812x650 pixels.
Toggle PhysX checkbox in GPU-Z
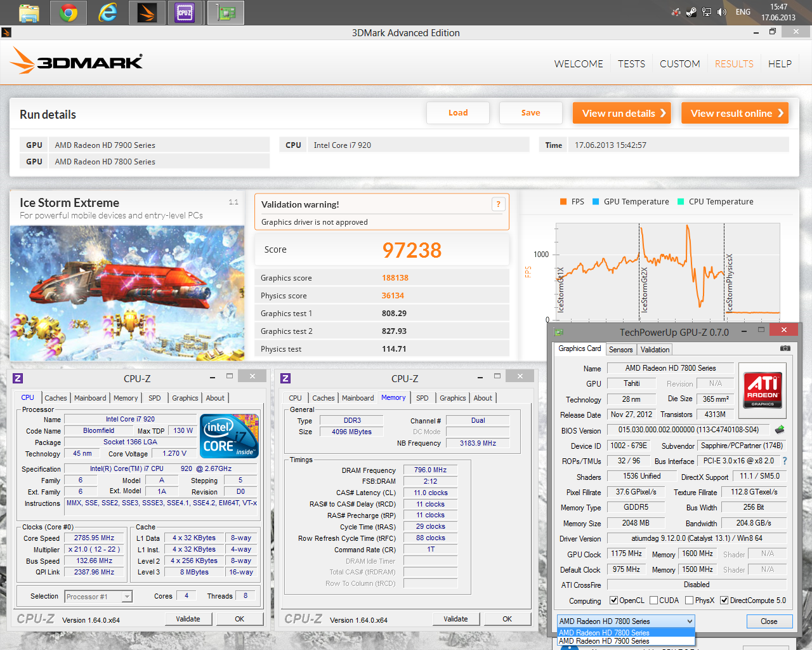689,600
